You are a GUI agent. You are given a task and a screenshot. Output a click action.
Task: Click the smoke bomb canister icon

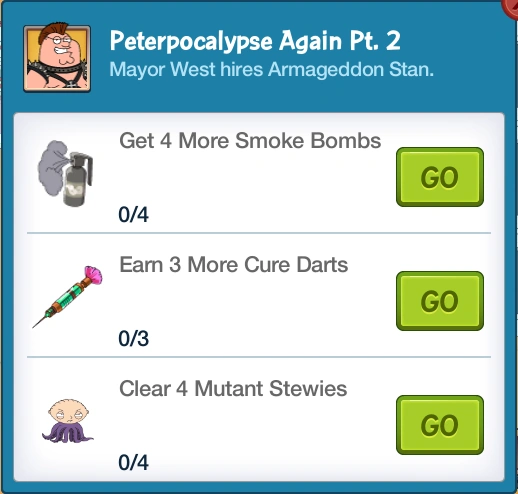click(65, 173)
